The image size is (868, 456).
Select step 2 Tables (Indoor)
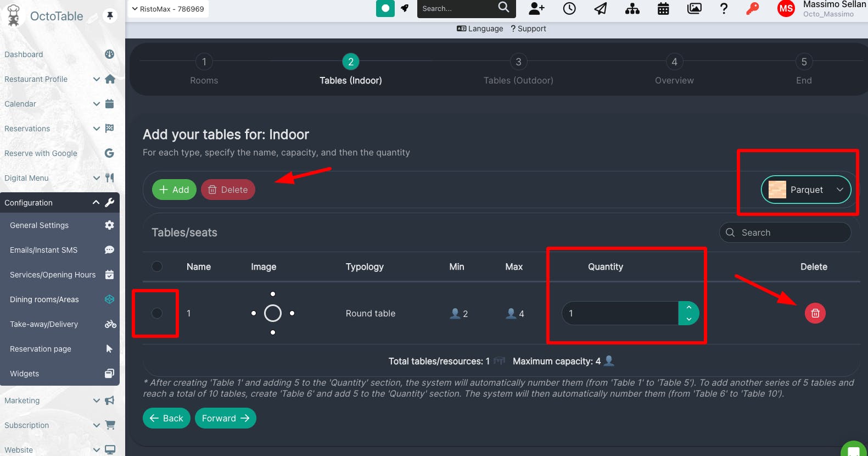click(351, 70)
